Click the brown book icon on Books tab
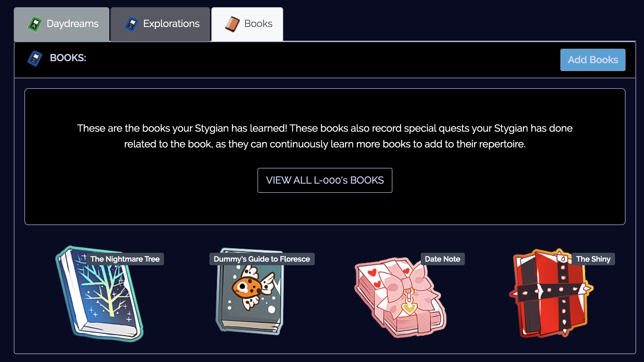The width and height of the screenshot is (644, 362). (232, 24)
